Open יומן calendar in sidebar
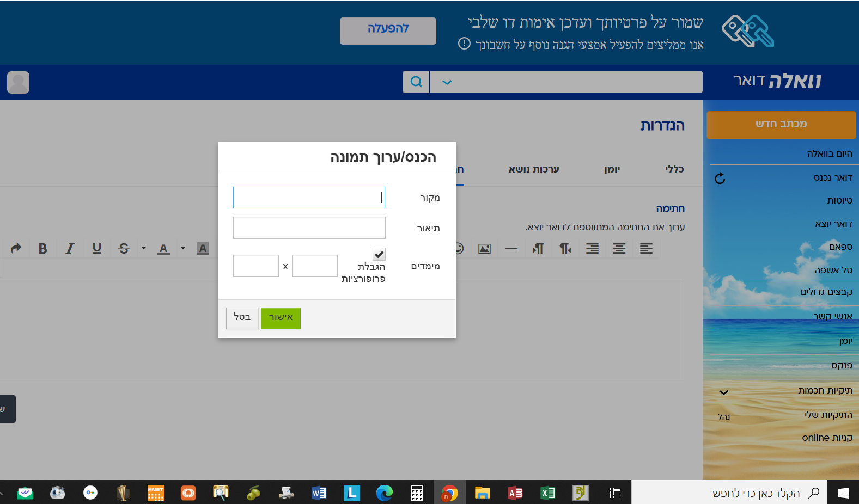This screenshot has width=859, height=504. (846, 341)
